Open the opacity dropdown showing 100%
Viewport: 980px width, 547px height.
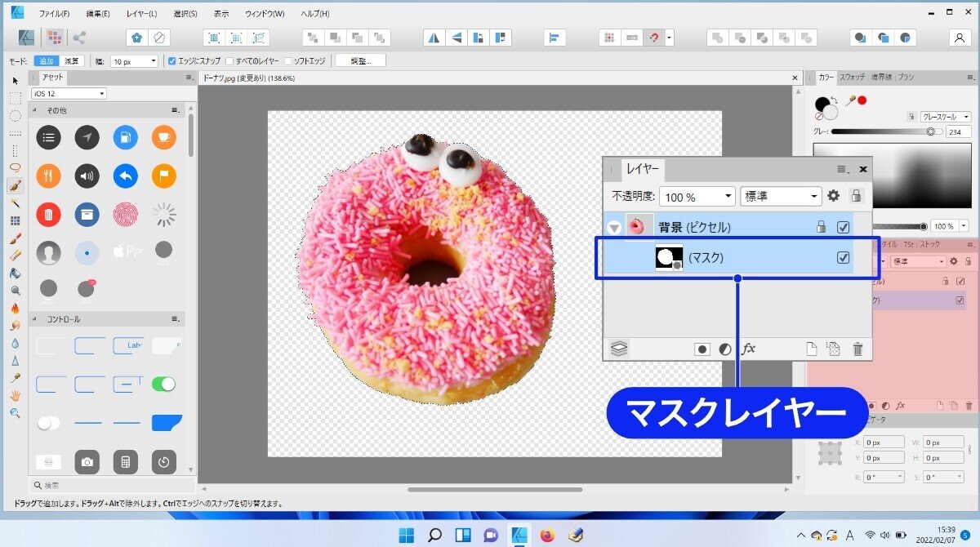click(697, 196)
